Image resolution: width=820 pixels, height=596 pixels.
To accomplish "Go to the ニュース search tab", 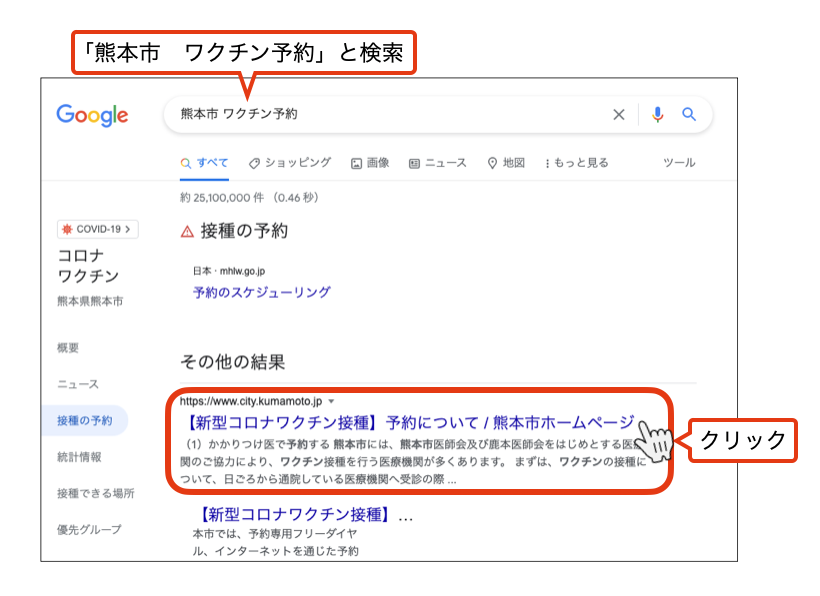I will tap(438, 163).
